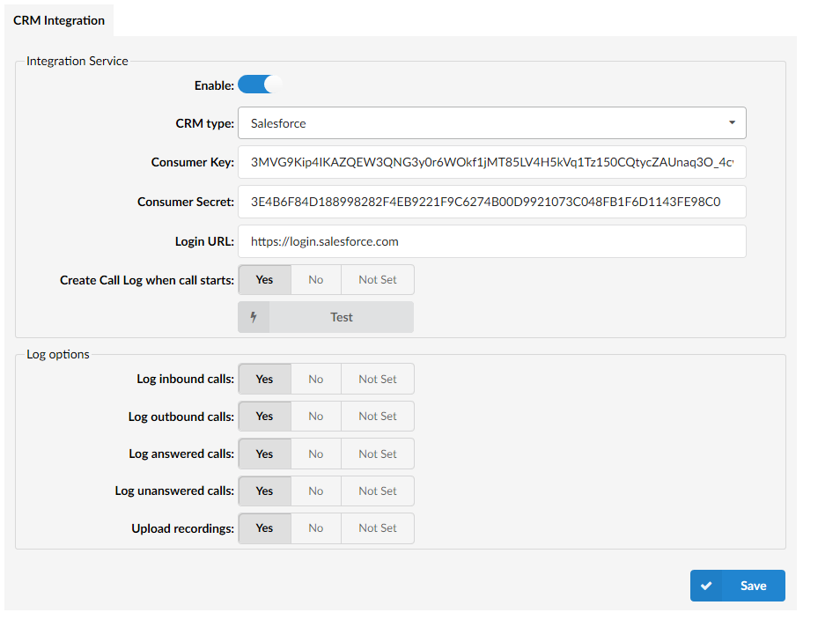Click the Test button label
Screen dimensions: 840x642
[342, 317]
